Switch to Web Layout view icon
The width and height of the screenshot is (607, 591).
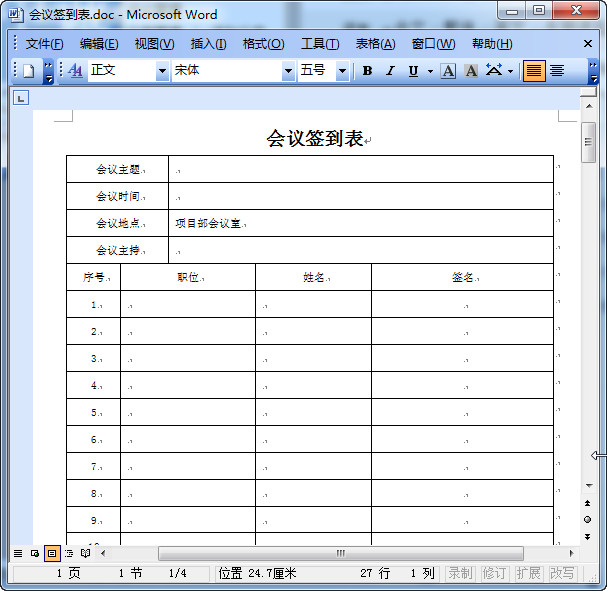[35, 553]
